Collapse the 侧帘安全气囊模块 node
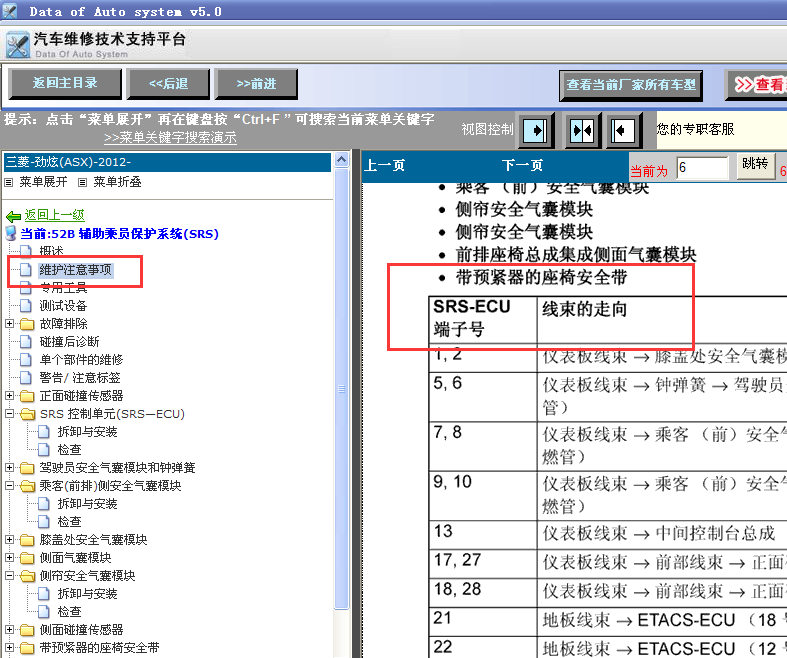The image size is (787, 658). pyautogui.click(x=9, y=576)
